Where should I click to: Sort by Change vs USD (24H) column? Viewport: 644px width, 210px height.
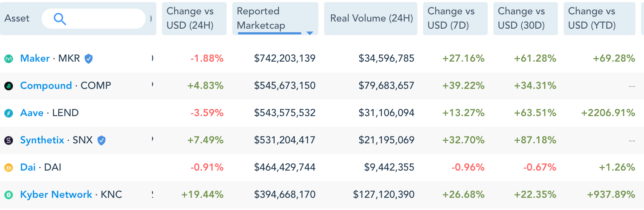pos(194,18)
